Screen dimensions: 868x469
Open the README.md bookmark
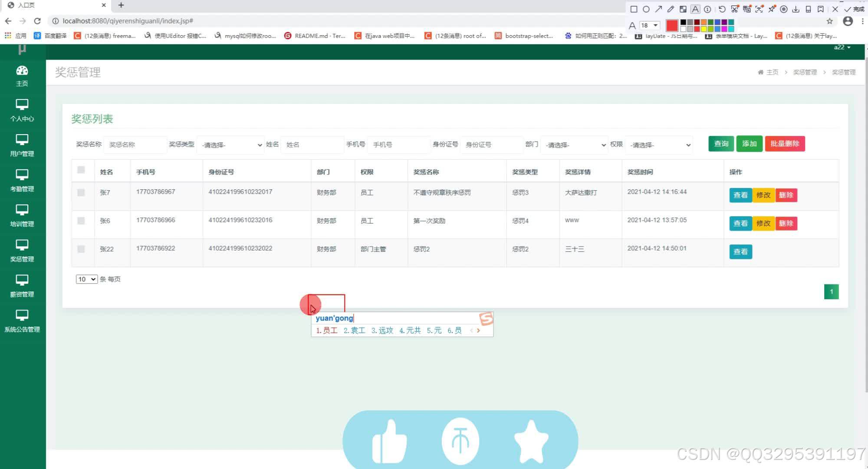tap(315, 36)
